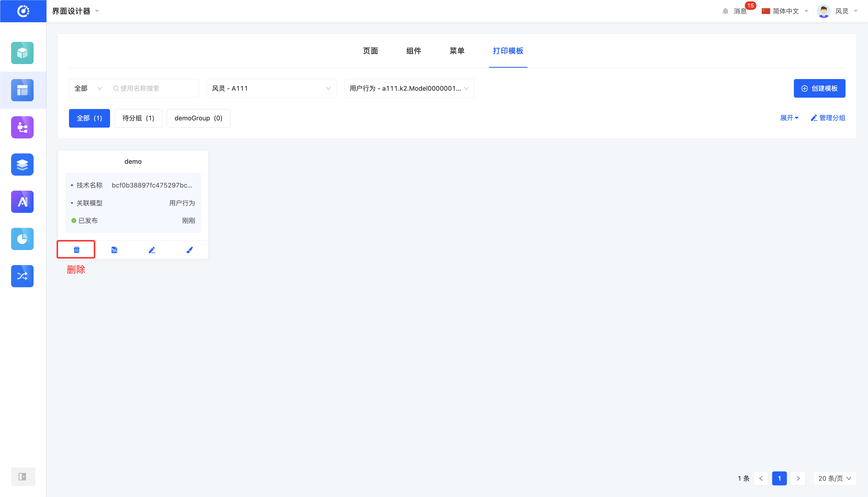Switch to the 组件 tab
This screenshot has height=497, width=868.
click(x=414, y=51)
